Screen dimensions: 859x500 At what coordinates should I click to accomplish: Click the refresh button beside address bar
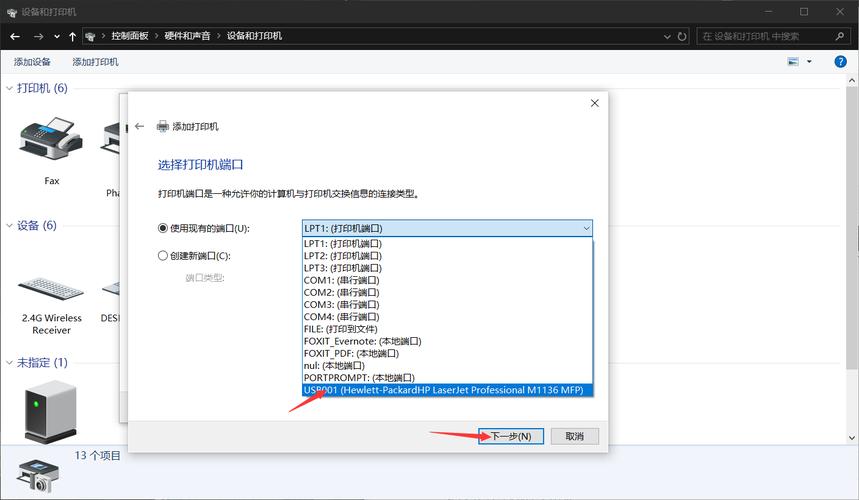tap(682, 36)
